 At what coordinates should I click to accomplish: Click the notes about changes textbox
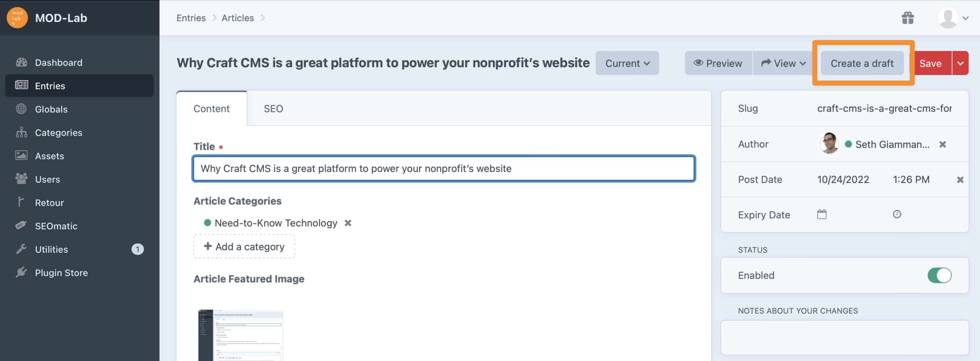(844, 337)
